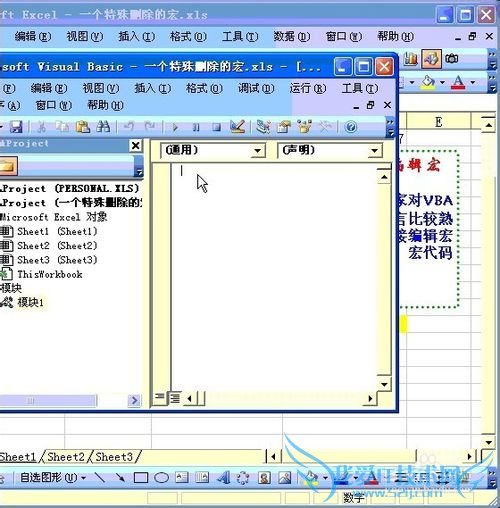The height and width of the screenshot is (508, 500).
Task: Insert Picture from File icon
Action: [285, 478]
